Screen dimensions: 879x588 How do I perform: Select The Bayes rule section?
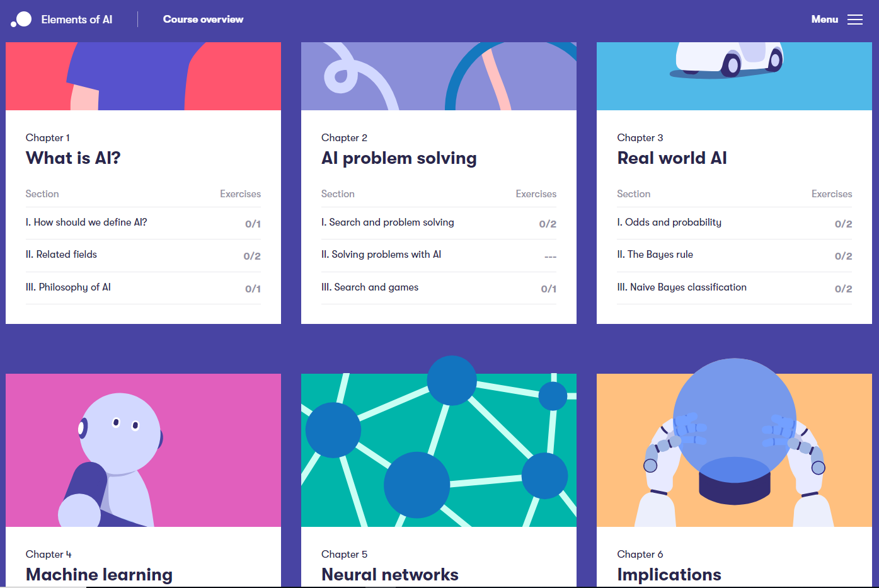655,255
